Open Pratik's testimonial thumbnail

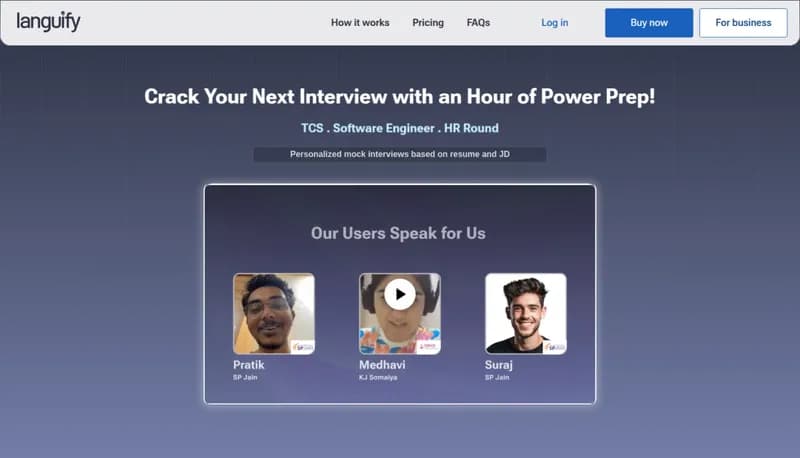click(x=274, y=314)
